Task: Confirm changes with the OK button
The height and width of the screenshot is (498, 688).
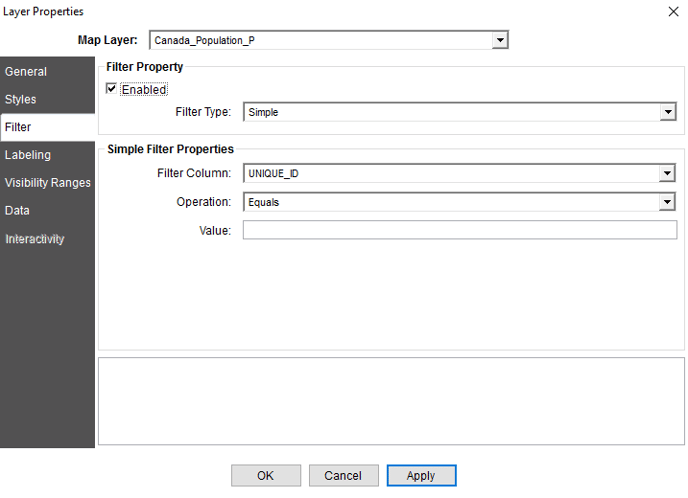Action: click(266, 476)
